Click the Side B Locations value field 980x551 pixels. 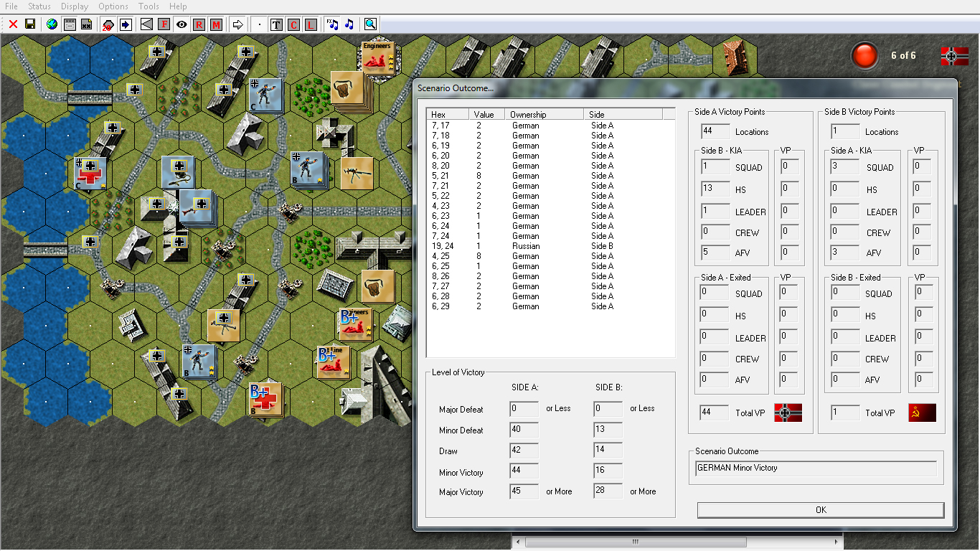pyautogui.click(x=844, y=131)
